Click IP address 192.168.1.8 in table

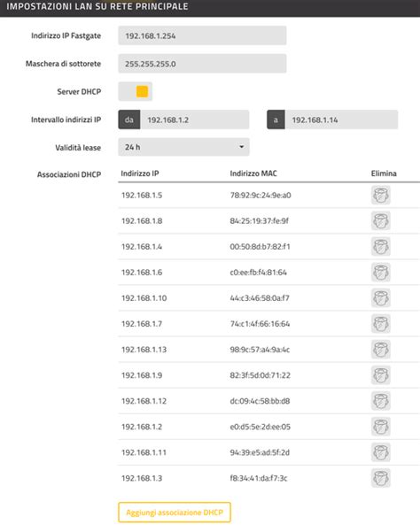(x=142, y=221)
